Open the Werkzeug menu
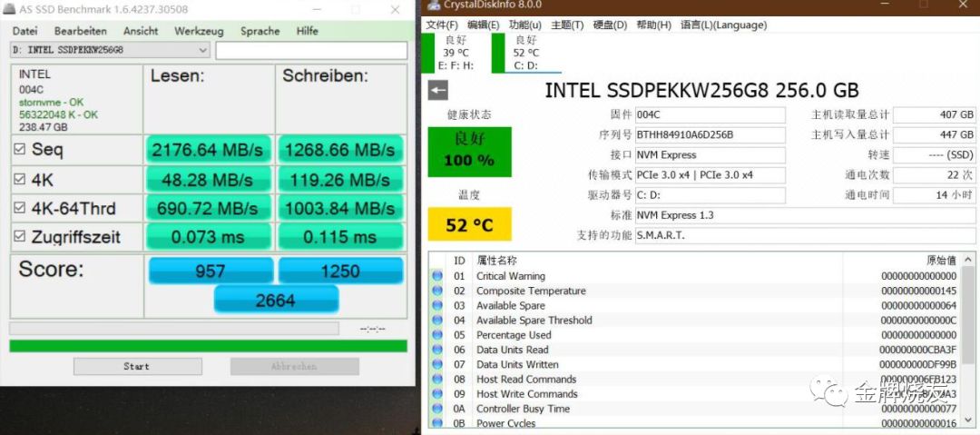The image size is (980, 435). 199,31
